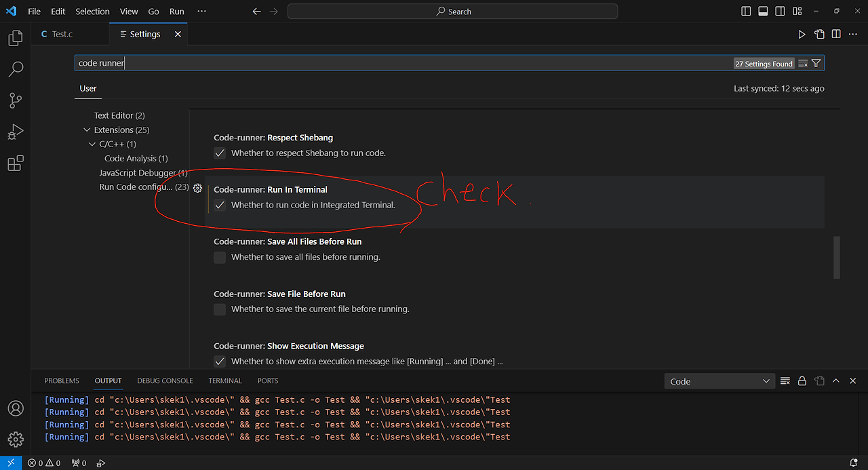The width and height of the screenshot is (868, 470).
Task: Open the Manage gear in activity bar
Action: coord(15,439)
